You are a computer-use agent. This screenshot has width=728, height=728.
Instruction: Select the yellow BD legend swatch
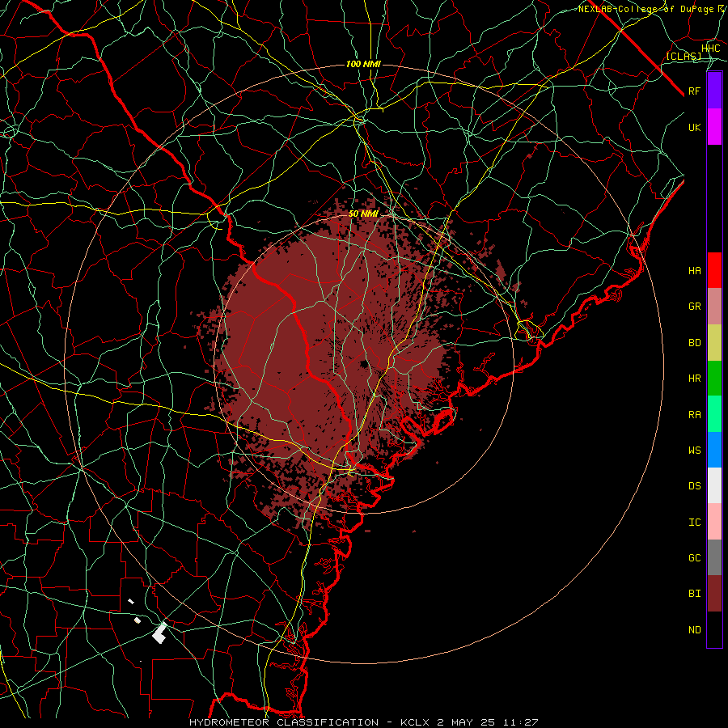tap(714, 343)
